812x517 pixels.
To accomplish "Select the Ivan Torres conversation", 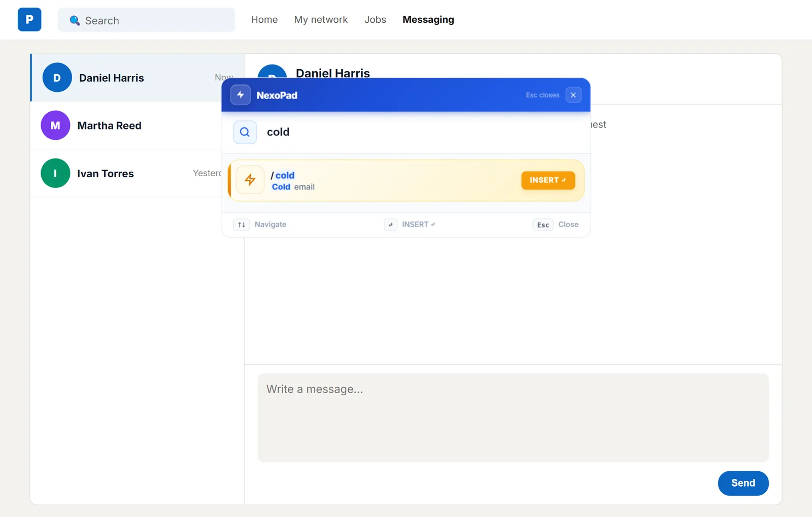I will coord(126,173).
